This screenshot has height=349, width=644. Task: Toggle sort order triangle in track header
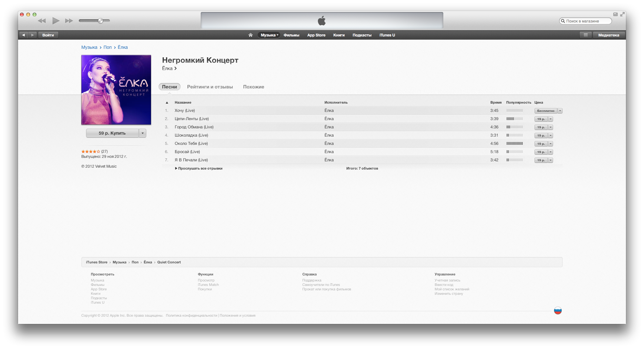[167, 103]
